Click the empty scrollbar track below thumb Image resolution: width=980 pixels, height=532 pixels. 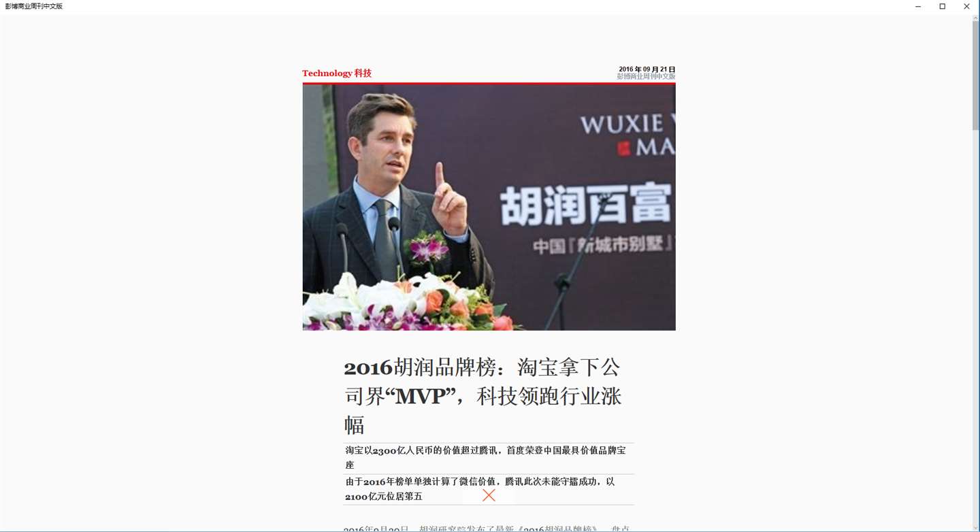[x=976, y=327]
